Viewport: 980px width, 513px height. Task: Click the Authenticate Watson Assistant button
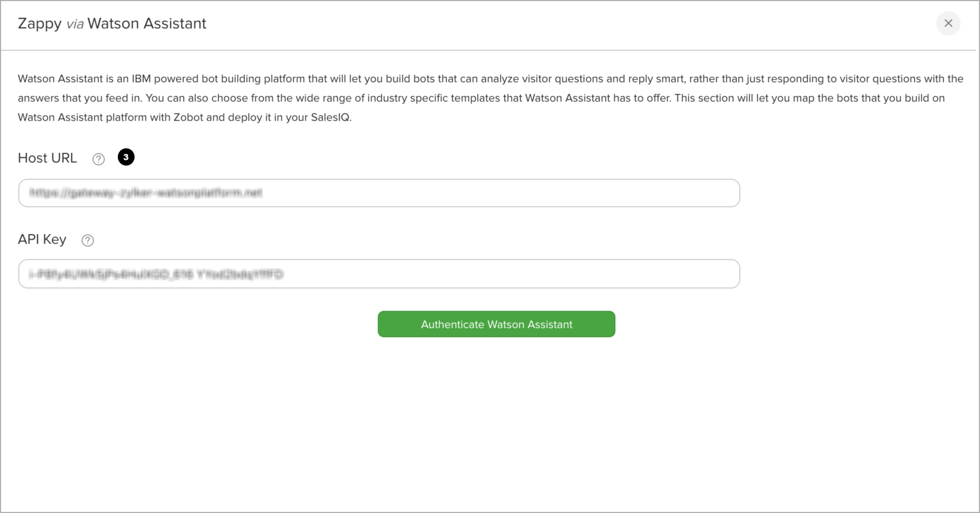tap(496, 324)
